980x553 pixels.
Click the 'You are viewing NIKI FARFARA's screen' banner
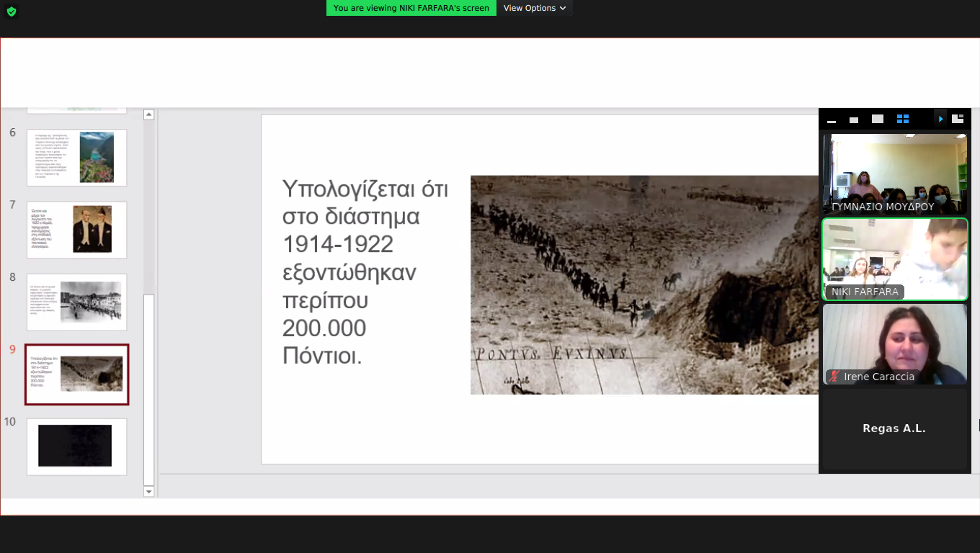[411, 8]
